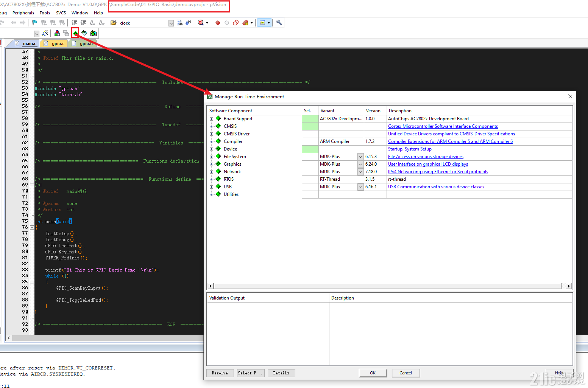This screenshot has width=588, height=388.
Task: Switch to the gpio.c tab
Action: point(54,43)
